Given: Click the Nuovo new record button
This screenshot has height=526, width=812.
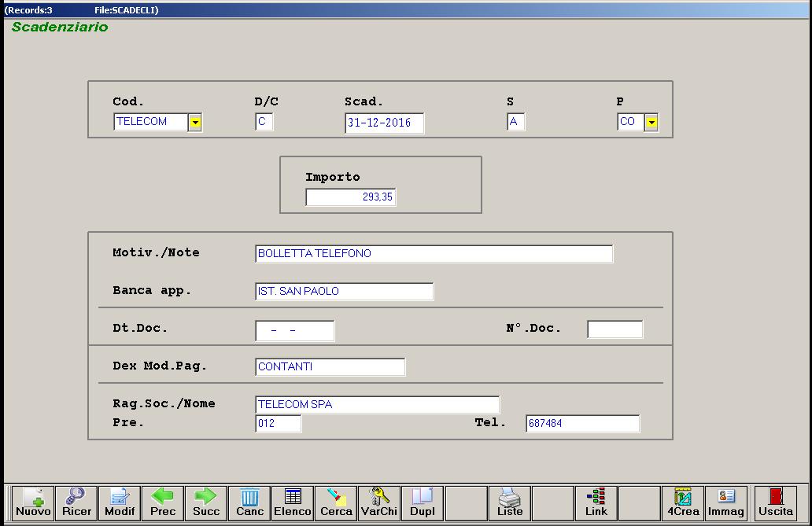Looking at the screenshot, I should pyautogui.click(x=33, y=502).
